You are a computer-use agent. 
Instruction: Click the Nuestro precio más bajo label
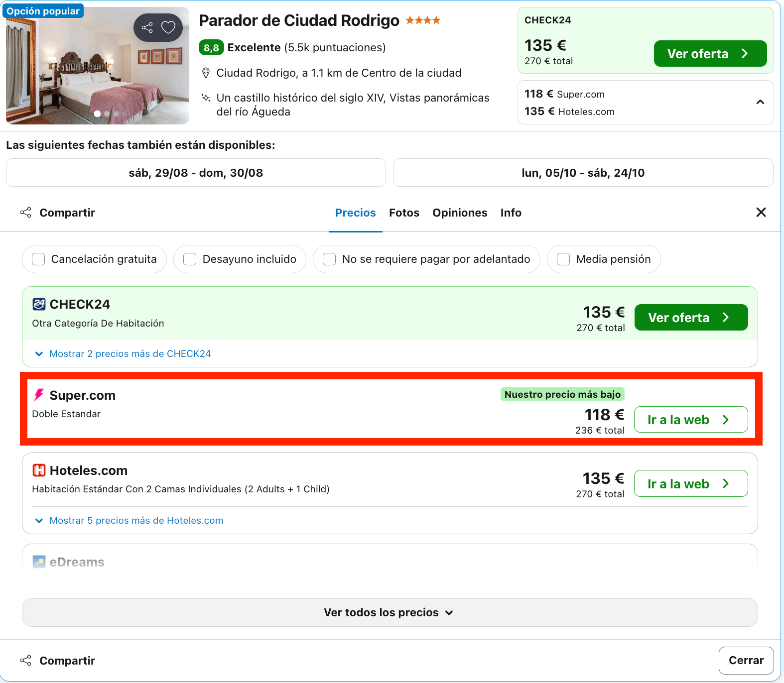(562, 395)
